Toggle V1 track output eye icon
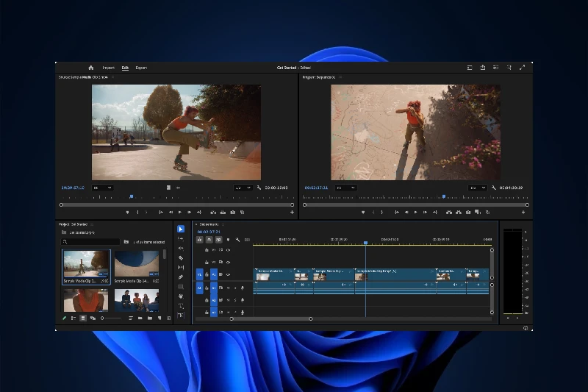This screenshot has width=588, height=392. [228, 274]
